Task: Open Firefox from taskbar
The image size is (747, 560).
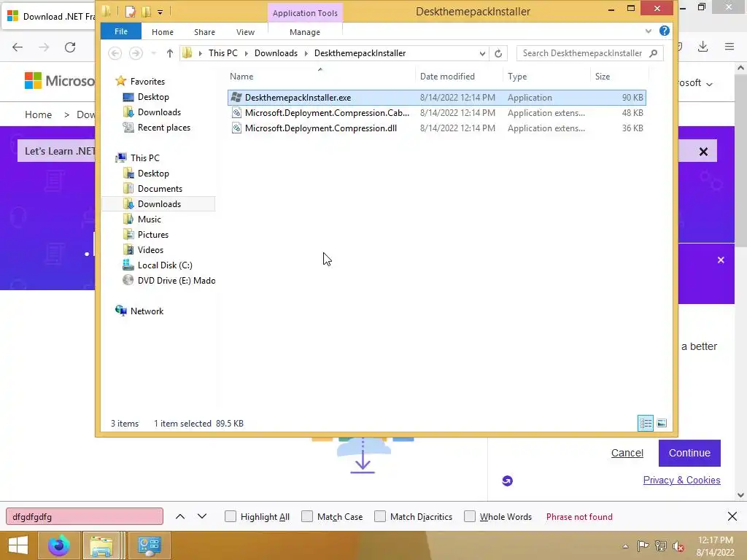Action: tap(58, 545)
